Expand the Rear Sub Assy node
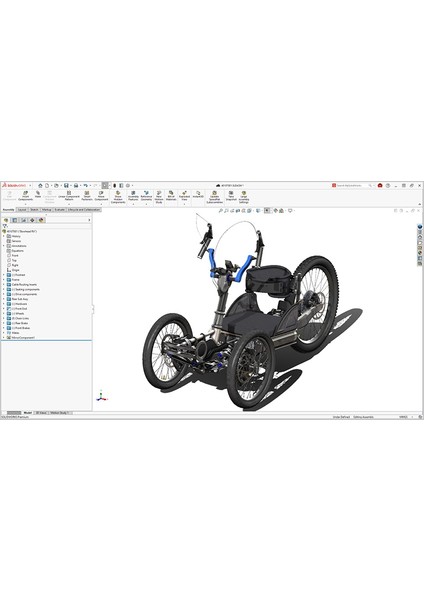 4,299
